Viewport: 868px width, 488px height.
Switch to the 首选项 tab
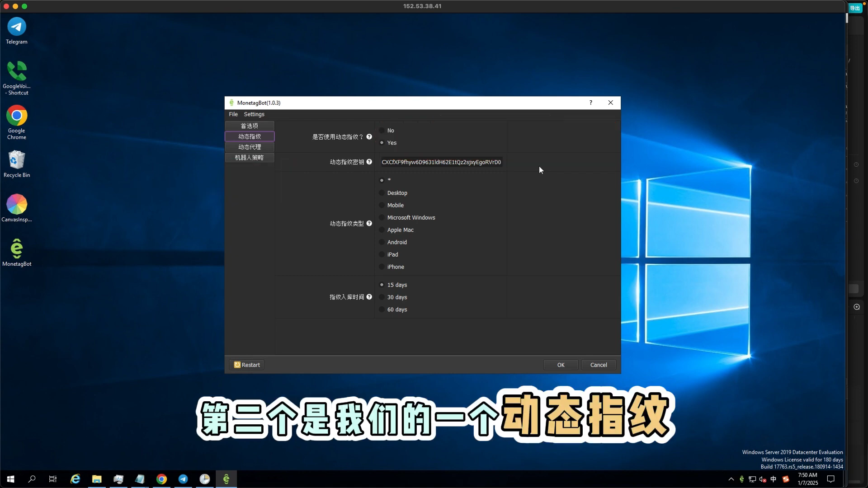250,126
